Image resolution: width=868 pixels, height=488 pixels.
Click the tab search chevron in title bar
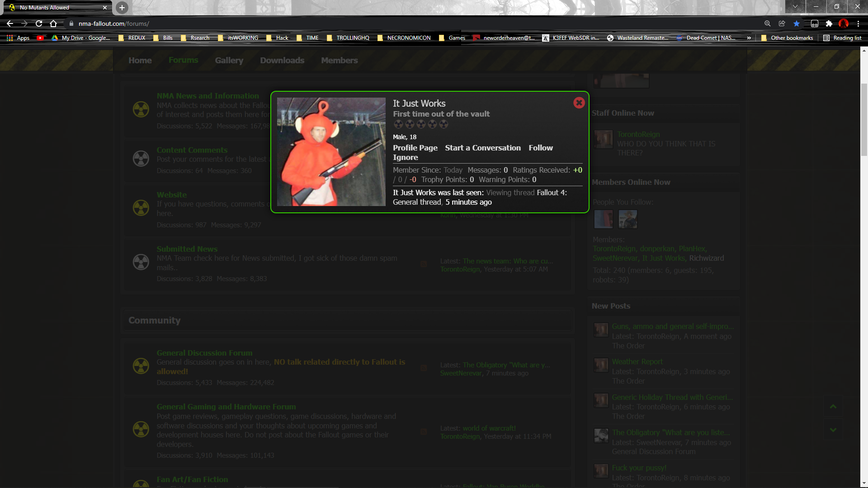click(x=795, y=6)
